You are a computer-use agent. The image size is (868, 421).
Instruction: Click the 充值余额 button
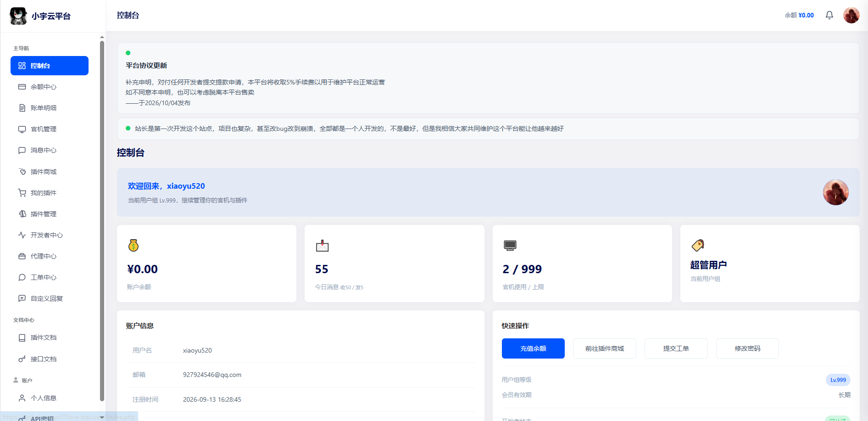coord(533,348)
